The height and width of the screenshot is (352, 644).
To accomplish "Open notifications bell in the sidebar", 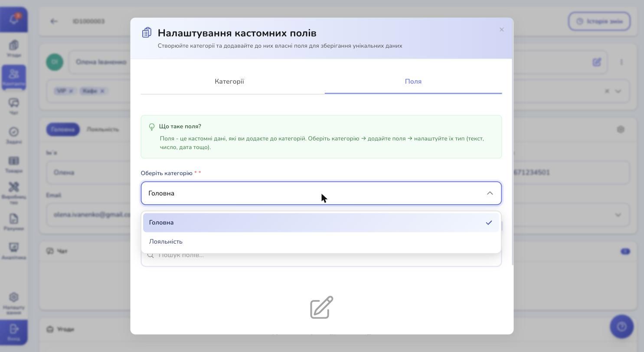I will pos(13,20).
